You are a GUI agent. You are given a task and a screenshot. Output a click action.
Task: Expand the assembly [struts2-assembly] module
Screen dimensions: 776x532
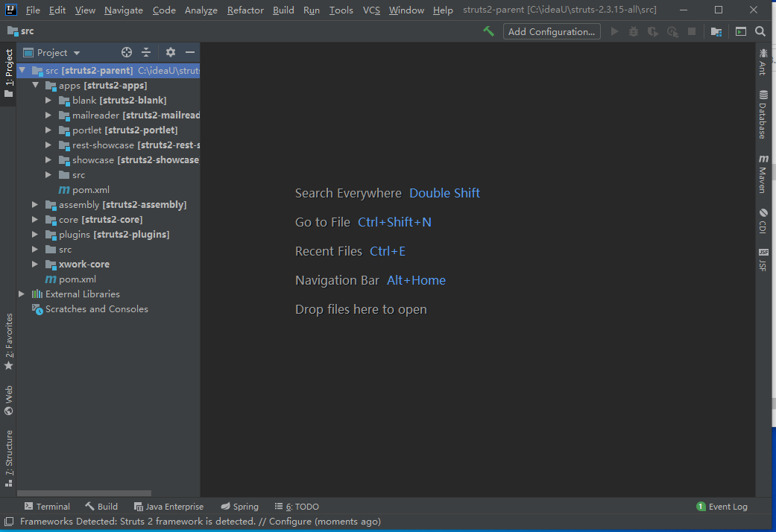[x=35, y=204]
